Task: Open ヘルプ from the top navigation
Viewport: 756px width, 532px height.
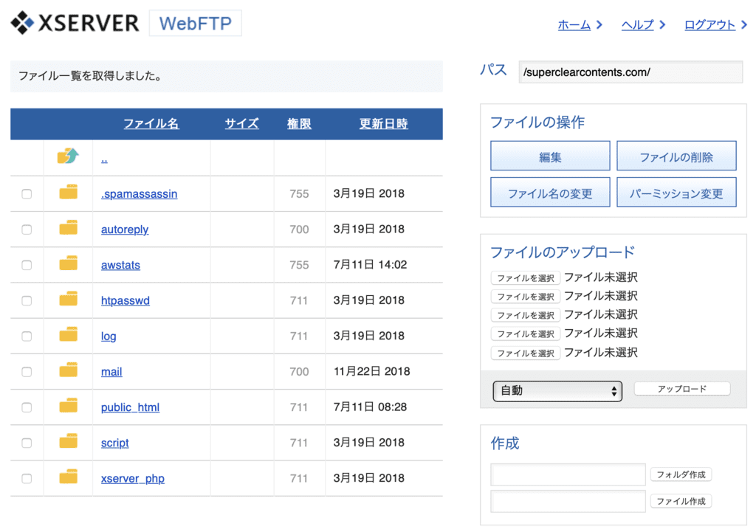Action: (636, 24)
